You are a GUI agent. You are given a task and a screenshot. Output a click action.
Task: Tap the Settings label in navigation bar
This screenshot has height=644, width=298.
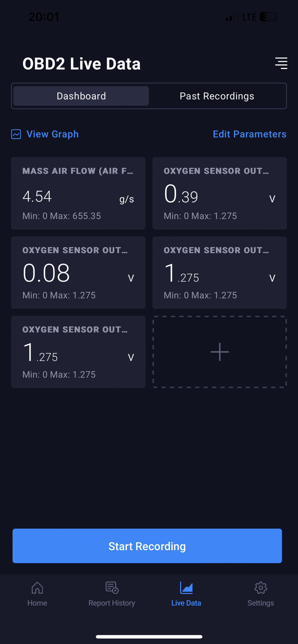261,603
